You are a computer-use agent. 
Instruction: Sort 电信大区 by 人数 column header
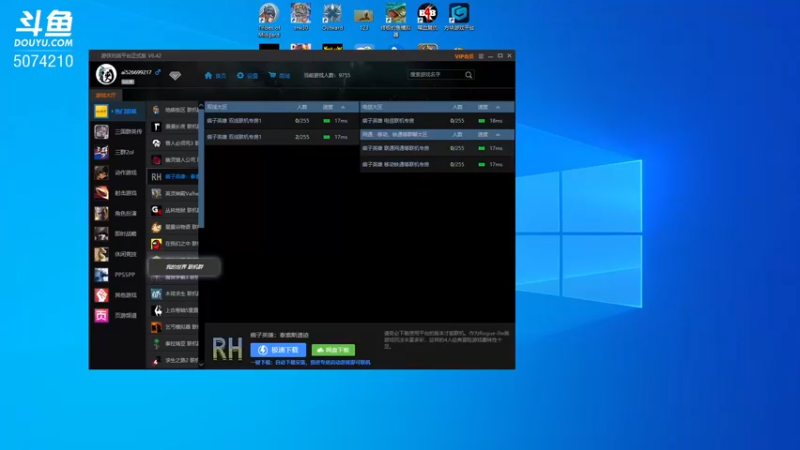[457, 107]
